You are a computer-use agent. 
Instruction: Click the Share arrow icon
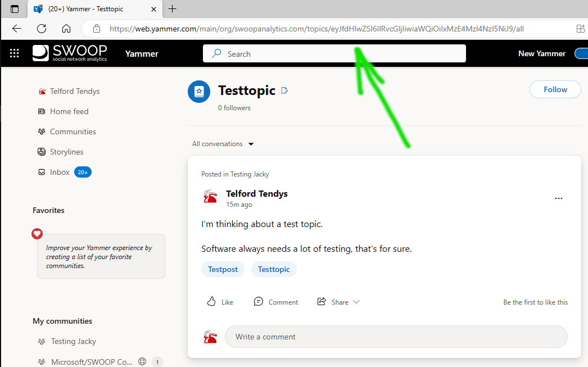pyautogui.click(x=322, y=302)
